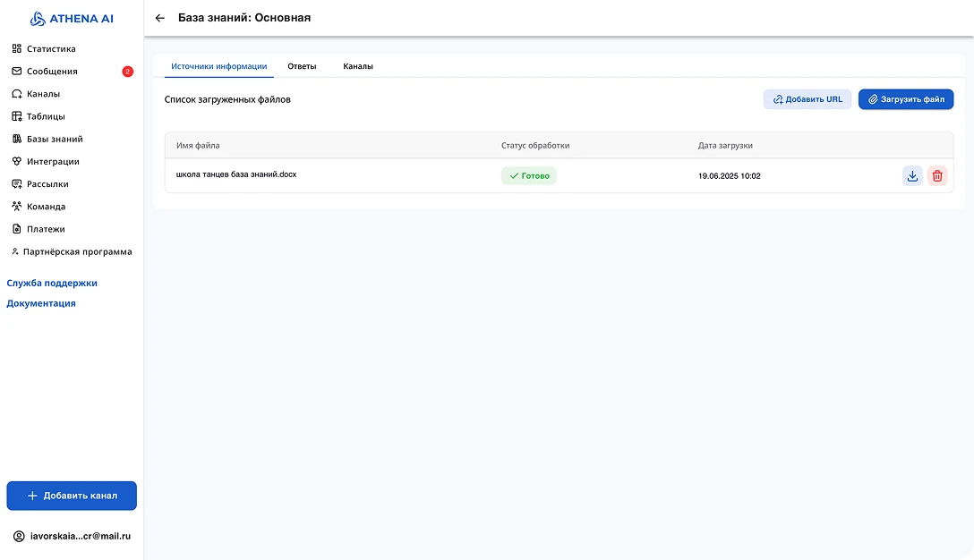974x560 pixels.
Task: Open Статистика from the sidebar
Action: click(x=51, y=49)
